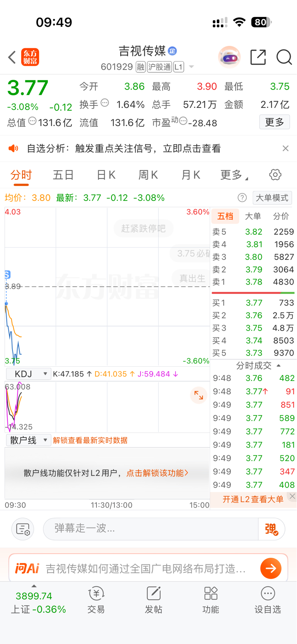Open the AI robot assistant avatar

click(x=229, y=57)
